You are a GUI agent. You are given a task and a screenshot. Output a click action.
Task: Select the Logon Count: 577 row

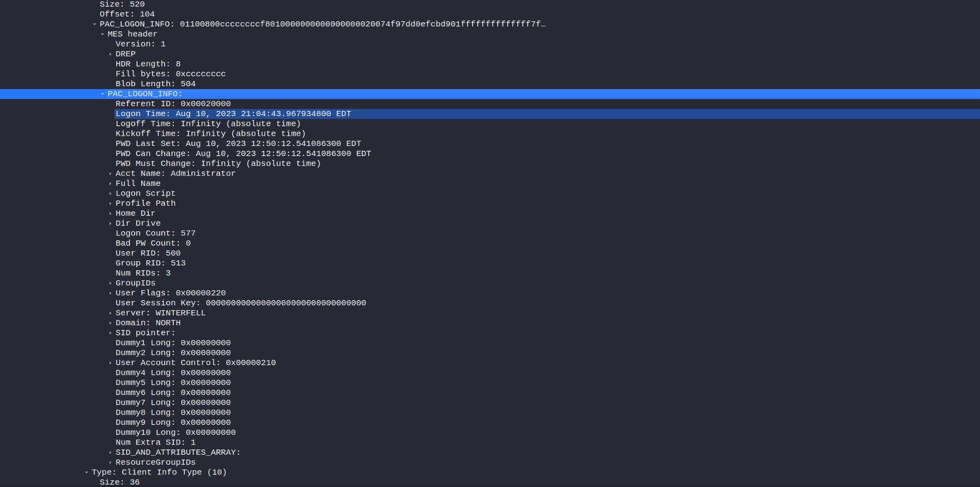[155, 233]
